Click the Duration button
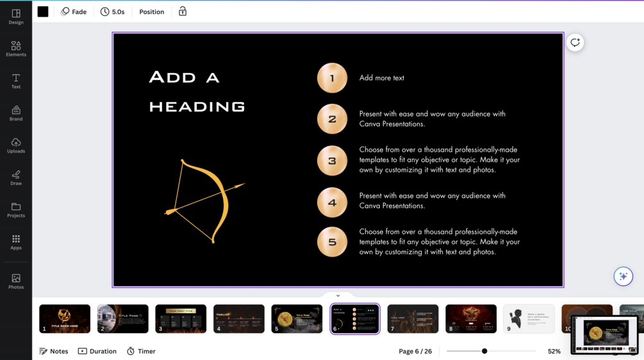 (97, 351)
